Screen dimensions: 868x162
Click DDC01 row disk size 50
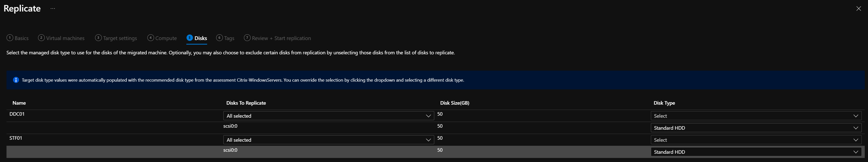pyautogui.click(x=440, y=114)
